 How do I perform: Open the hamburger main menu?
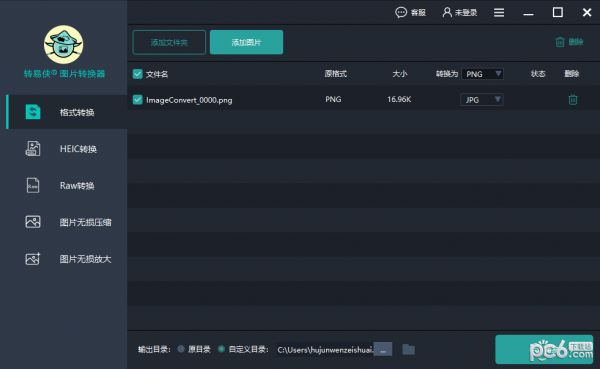point(499,13)
